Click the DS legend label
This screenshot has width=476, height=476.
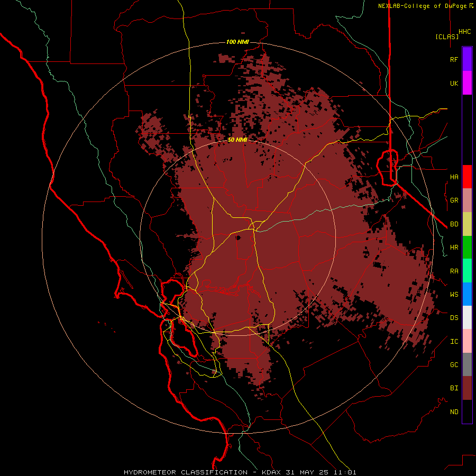454,318
